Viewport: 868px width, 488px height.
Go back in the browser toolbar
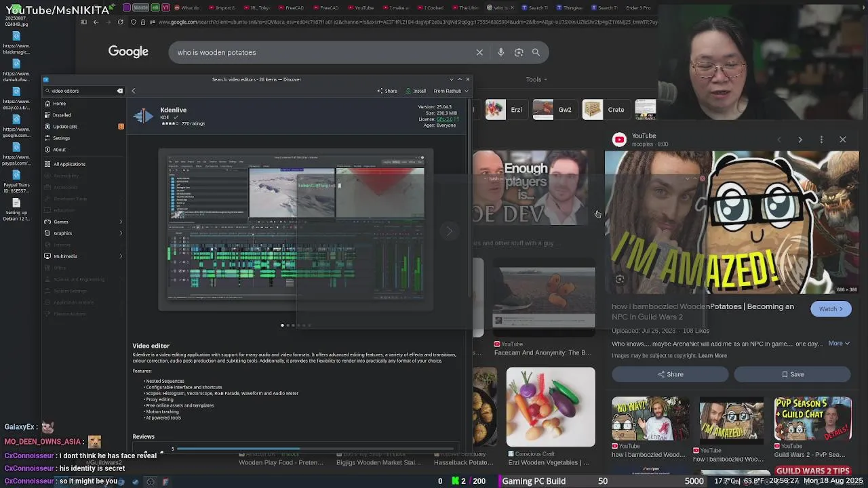pyautogui.click(x=96, y=22)
